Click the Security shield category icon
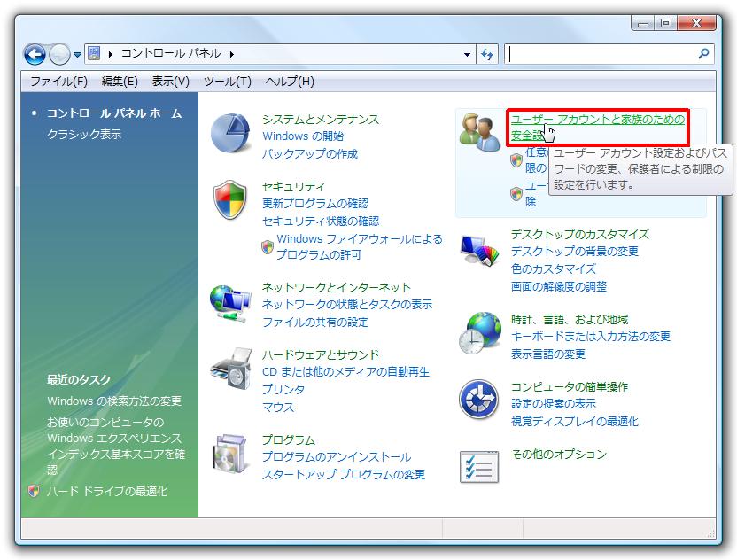The width and height of the screenshot is (737, 560). (x=231, y=200)
